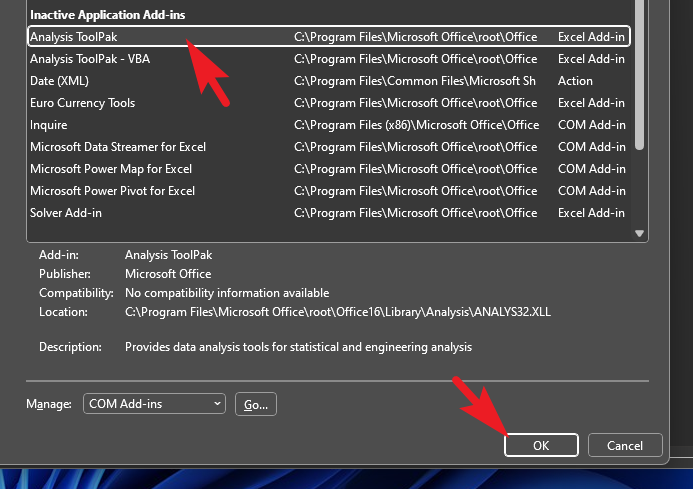693x489 pixels.
Task: Confirm with the OK button
Action: 541,445
